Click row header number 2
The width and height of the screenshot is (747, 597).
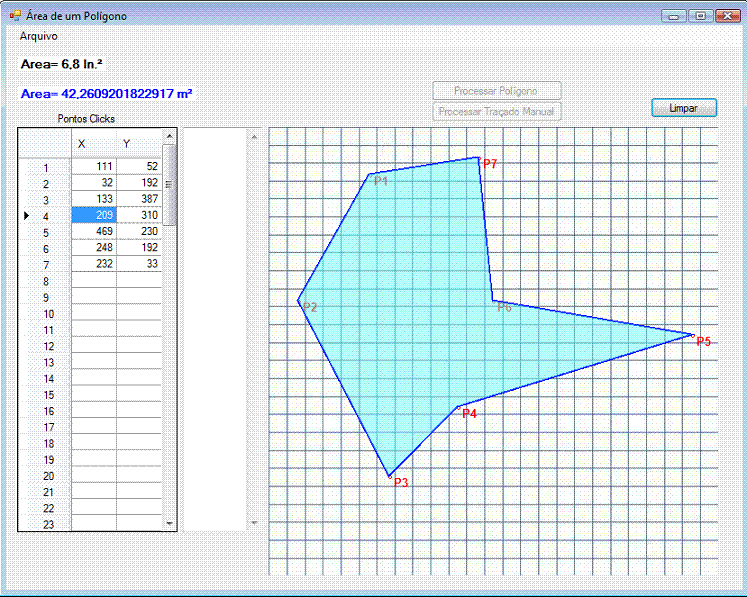click(45, 184)
